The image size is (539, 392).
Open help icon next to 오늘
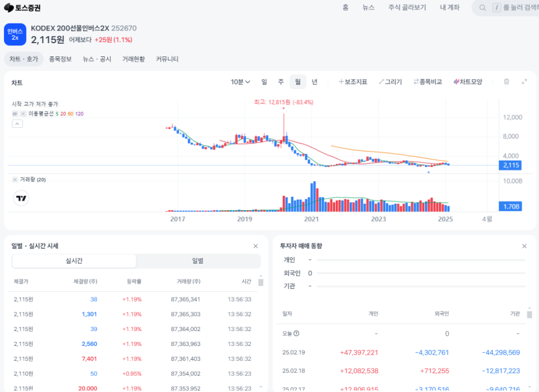297,333
